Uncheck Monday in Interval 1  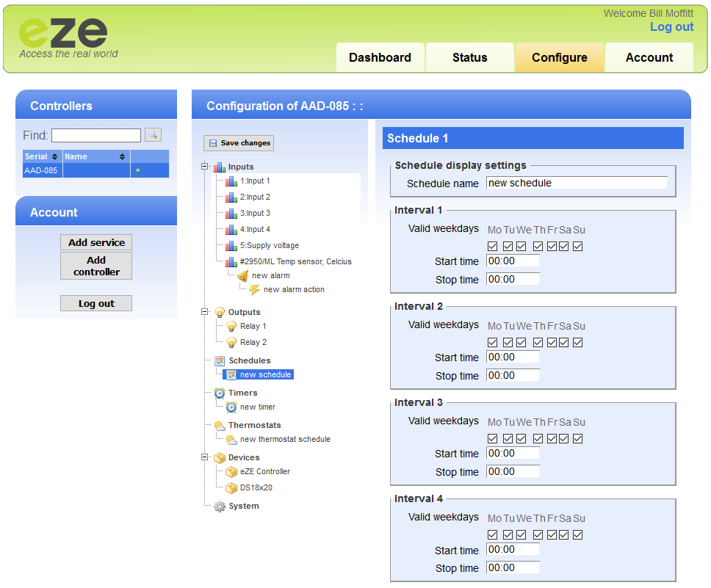(x=493, y=247)
